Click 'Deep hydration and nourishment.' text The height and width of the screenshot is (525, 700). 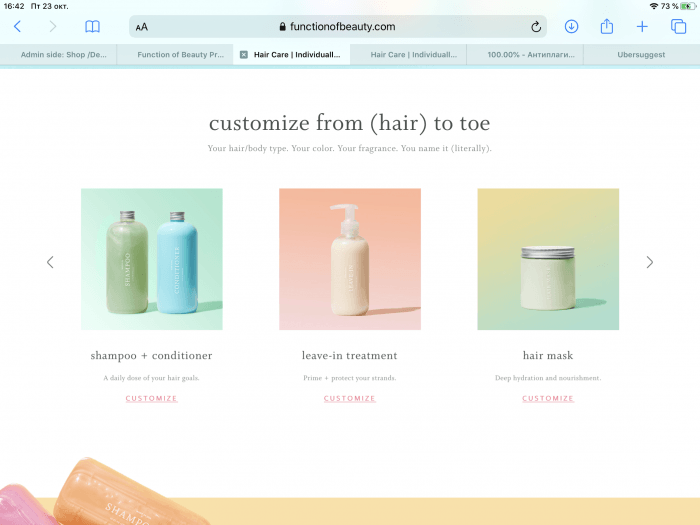(x=548, y=378)
